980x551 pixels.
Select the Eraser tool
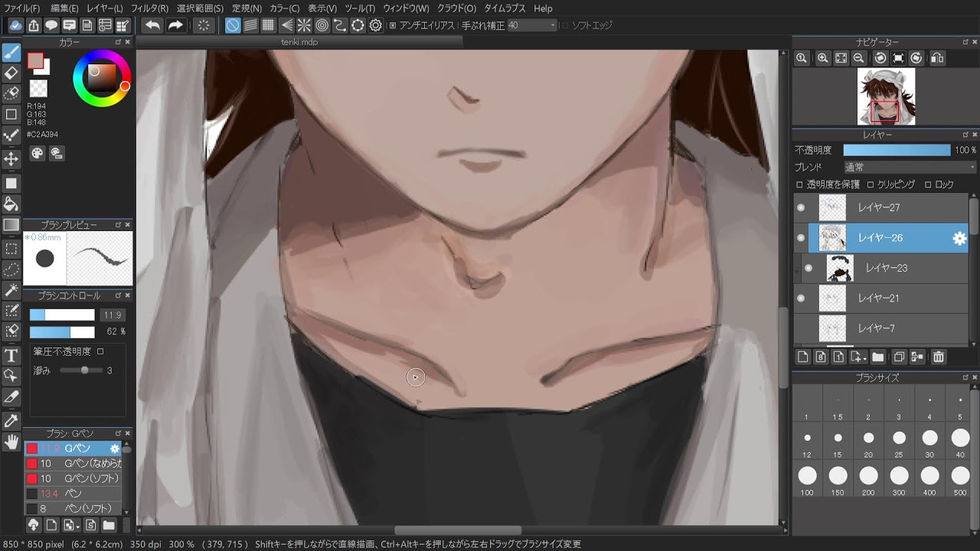(x=11, y=73)
